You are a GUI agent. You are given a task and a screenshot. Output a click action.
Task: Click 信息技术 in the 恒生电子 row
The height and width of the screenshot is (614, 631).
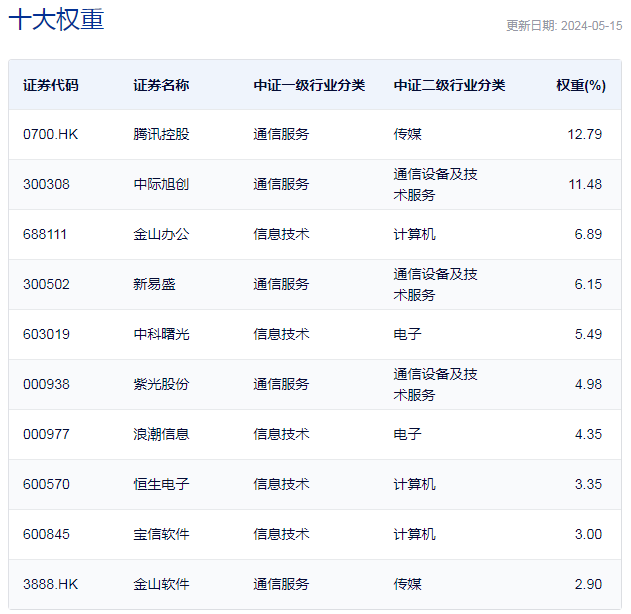281,484
